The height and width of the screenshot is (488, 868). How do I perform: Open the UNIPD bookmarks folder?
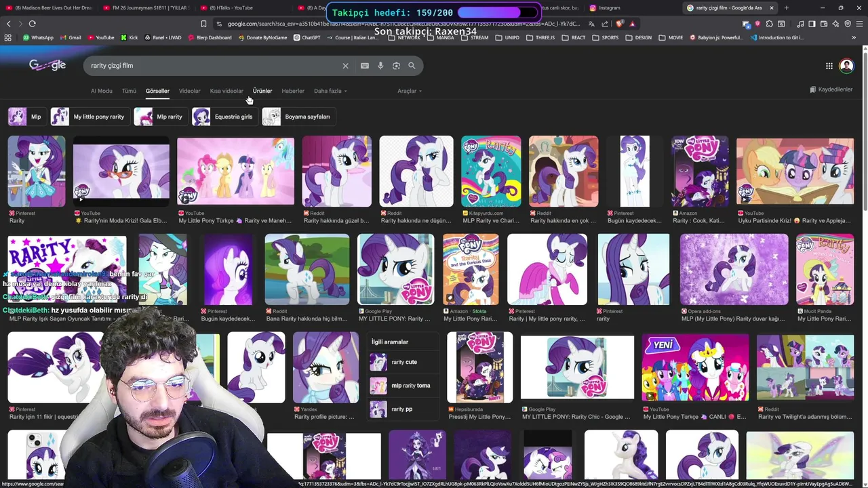(507, 38)
